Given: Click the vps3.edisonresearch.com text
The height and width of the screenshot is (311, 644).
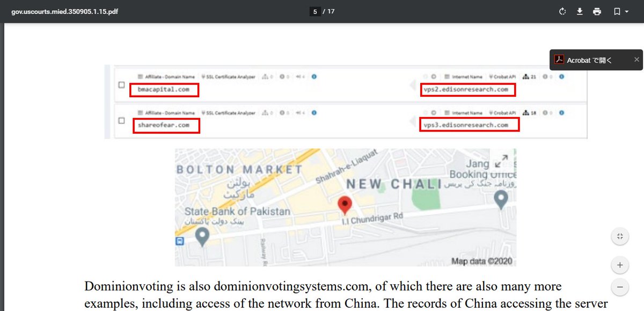Looking at the screenshot, I should click(466, 125).
